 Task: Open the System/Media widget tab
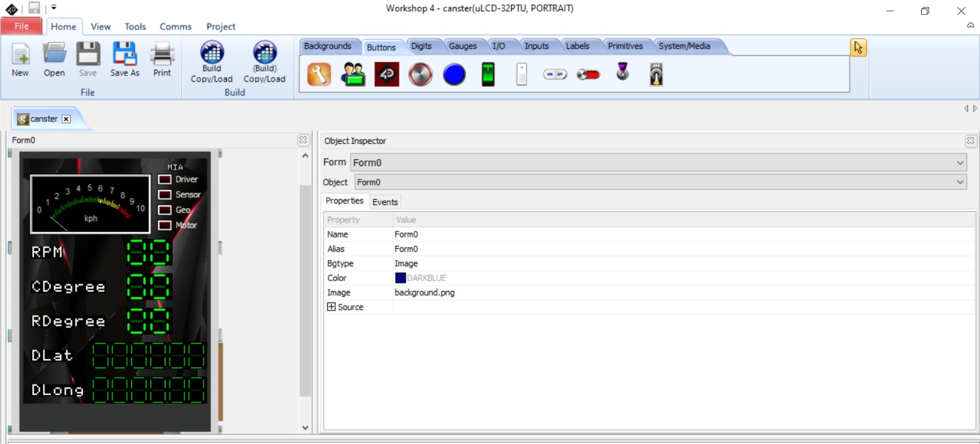(x=684, y=46)
